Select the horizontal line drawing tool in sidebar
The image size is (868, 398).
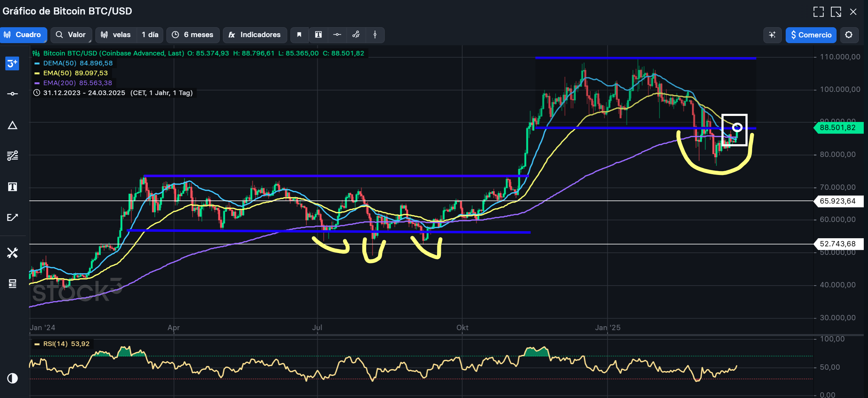[12, 94]
